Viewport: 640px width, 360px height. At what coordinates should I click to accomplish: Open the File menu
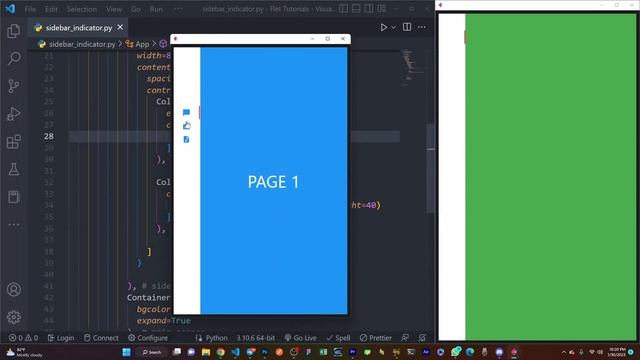pyautogui.click(x=30, y=9)
